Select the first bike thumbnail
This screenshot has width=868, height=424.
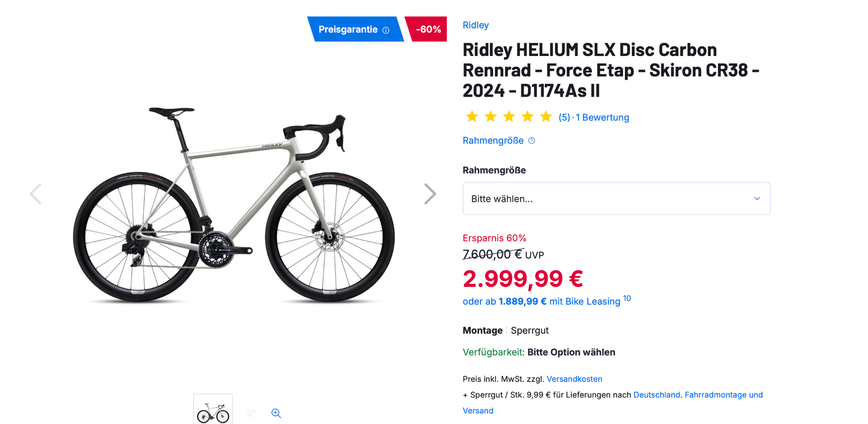[x=213, y=410]
